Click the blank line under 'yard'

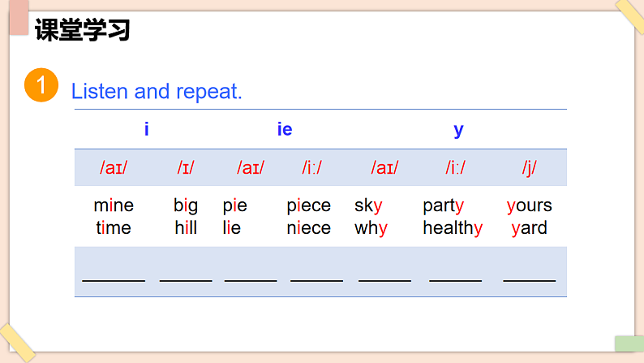[x=530, y=281]
